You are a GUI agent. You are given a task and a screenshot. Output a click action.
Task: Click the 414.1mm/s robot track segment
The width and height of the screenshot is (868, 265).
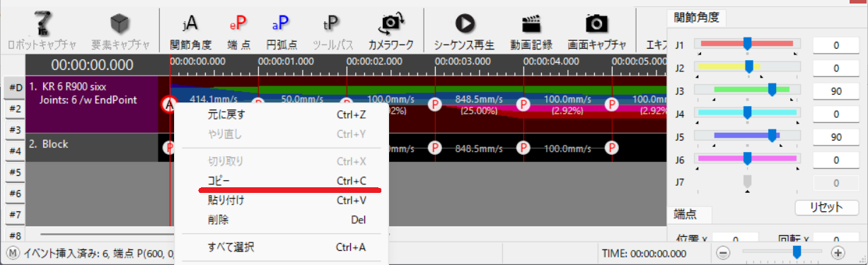(x=214, y=100)
